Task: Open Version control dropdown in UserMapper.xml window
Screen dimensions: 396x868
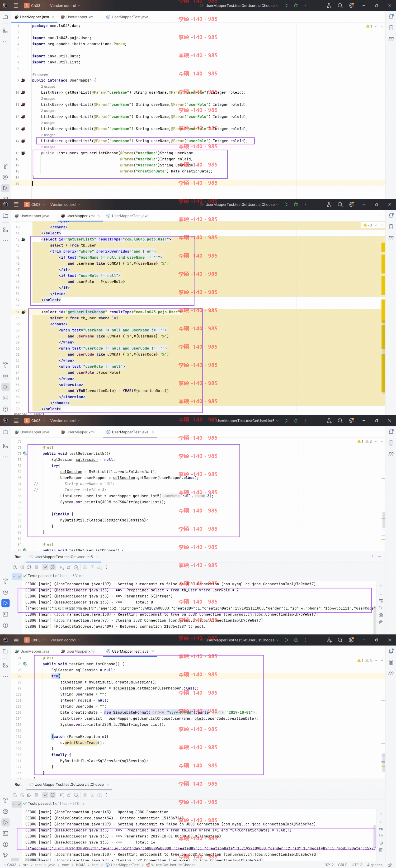Action: [x=65, y=205]
